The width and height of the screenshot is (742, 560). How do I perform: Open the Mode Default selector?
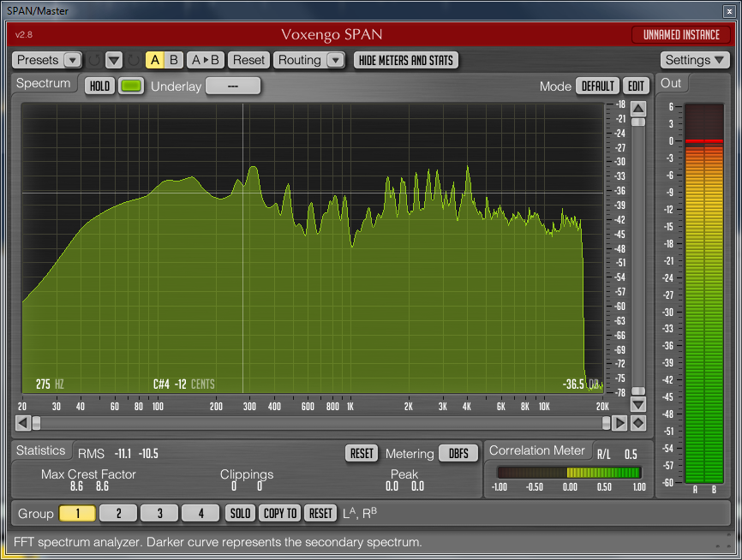tap(598, 86)
